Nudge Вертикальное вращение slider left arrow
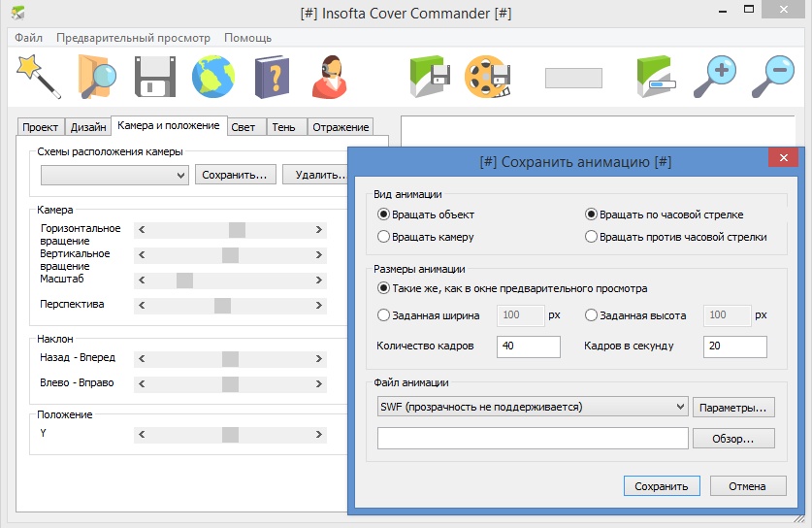The height and width of the screenshot is (528, 812). point(142,255)
